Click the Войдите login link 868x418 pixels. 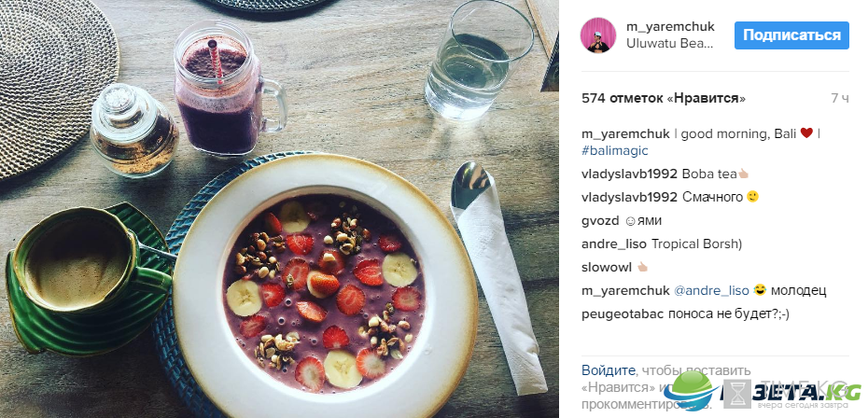coord(608,370)
